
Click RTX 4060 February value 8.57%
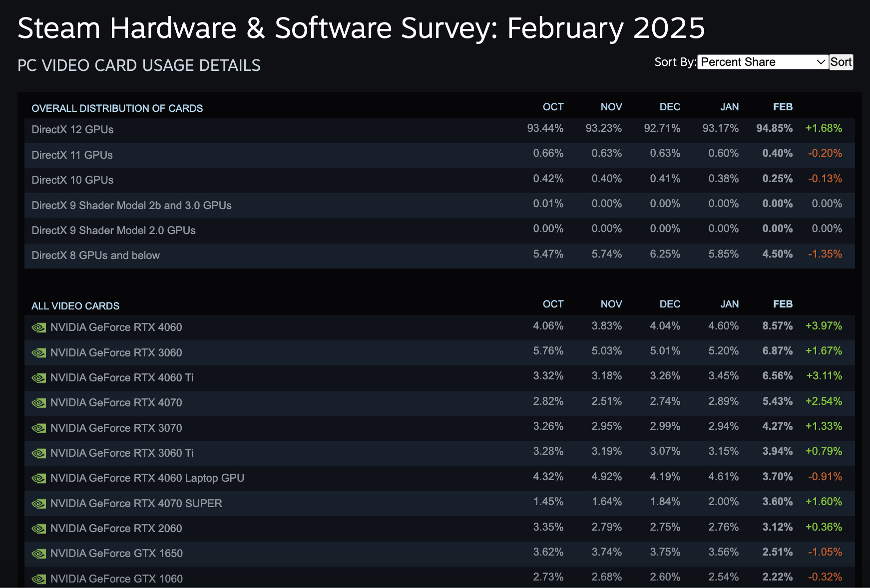[x=778, y=326]
